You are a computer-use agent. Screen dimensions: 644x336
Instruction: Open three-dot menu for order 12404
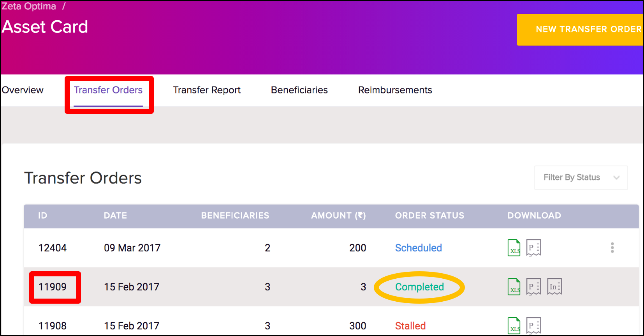(612, 248)
